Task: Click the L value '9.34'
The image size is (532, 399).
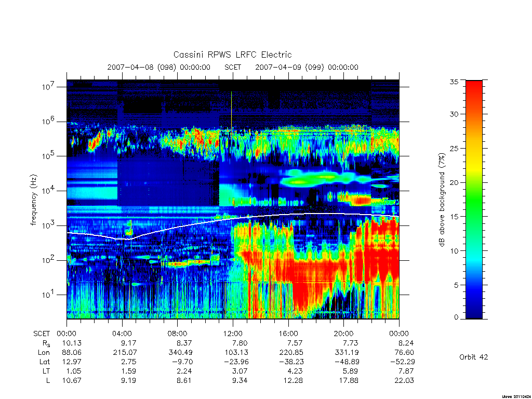Action: click(x=239, y=380)
